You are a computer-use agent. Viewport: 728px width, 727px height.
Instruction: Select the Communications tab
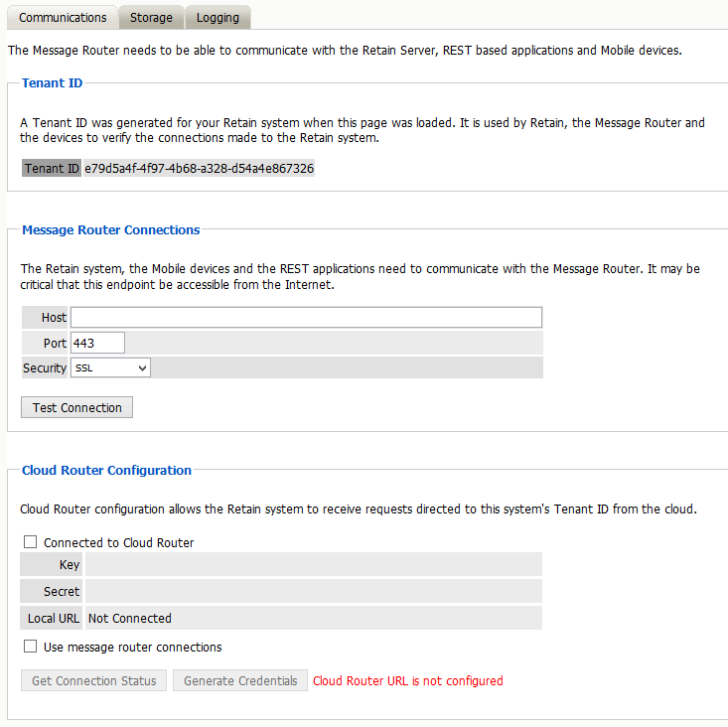(63, 18)
